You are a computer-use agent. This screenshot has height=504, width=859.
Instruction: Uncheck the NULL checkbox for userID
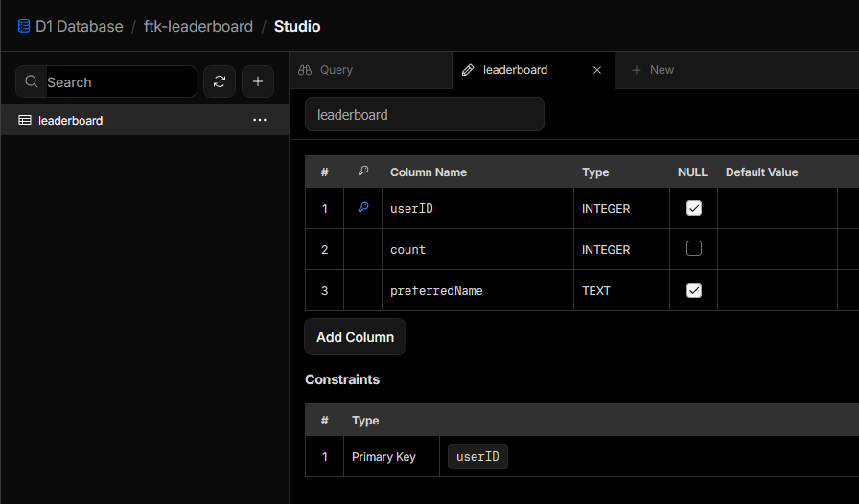[694, 208]
